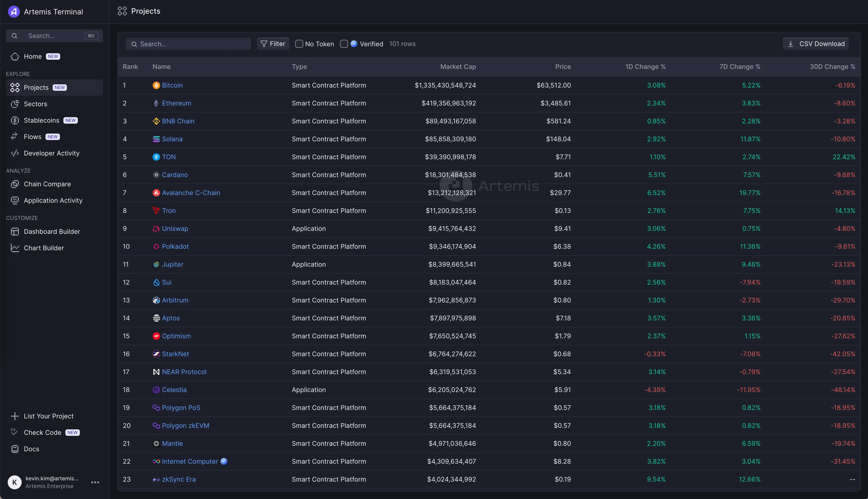This screenshot has width=868, height=499.
Task: Sort by Price column header
Action: pyautogui.click(x=563, y=67)
